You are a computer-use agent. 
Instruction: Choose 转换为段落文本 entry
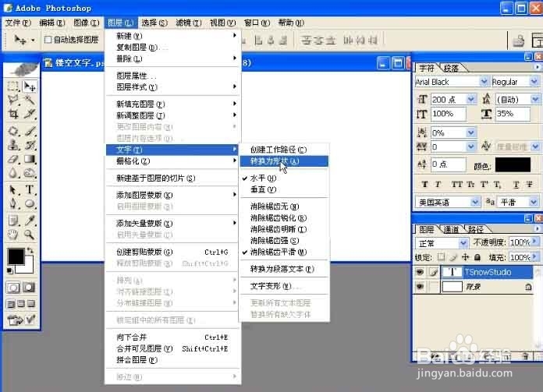[284, 269]
